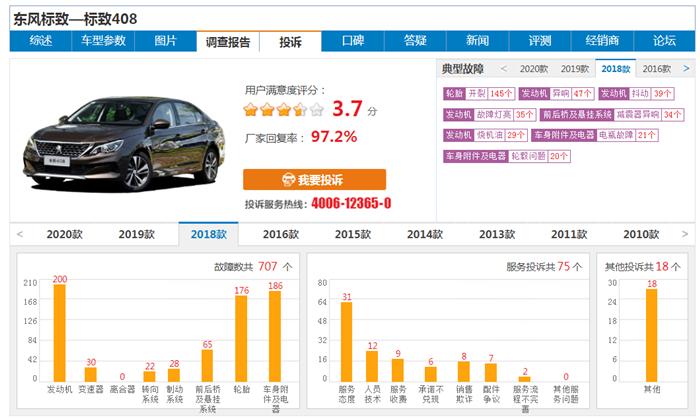Click the 其他 bar showing 18
The width and height of the screenshot is (700, 418).
(652, 335)
